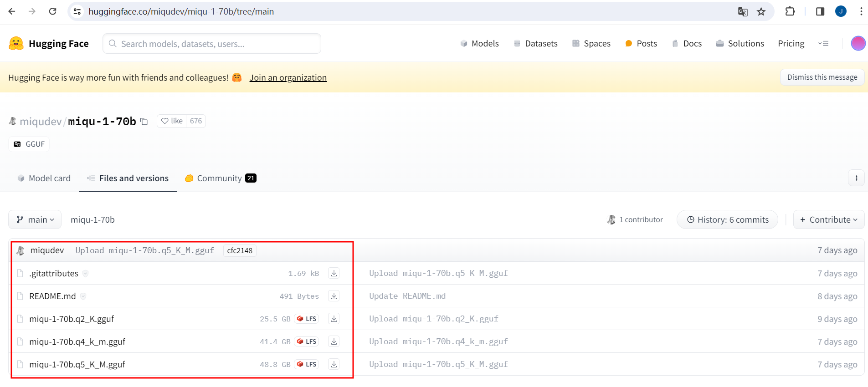This screenshot has width=868, height=387.
Task: Click the miqu-1-70b breadcrumb path
Action: coord(92,219)
